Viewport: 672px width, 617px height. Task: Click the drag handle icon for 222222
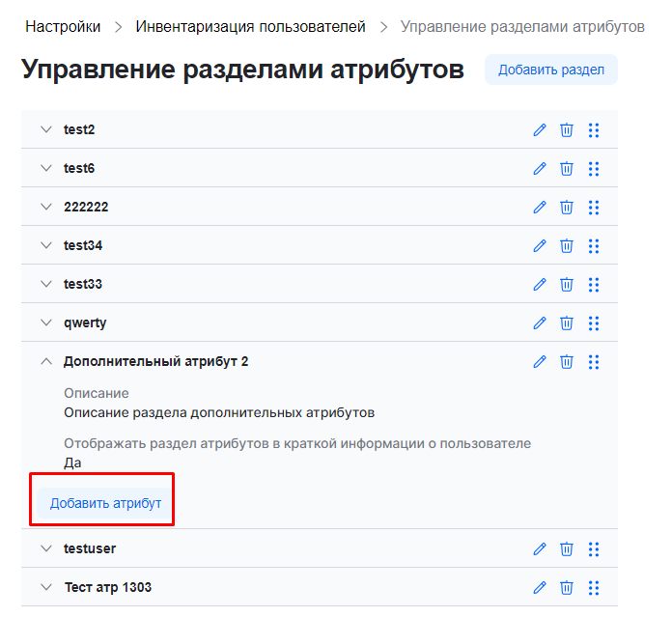(x=594, y=207)
